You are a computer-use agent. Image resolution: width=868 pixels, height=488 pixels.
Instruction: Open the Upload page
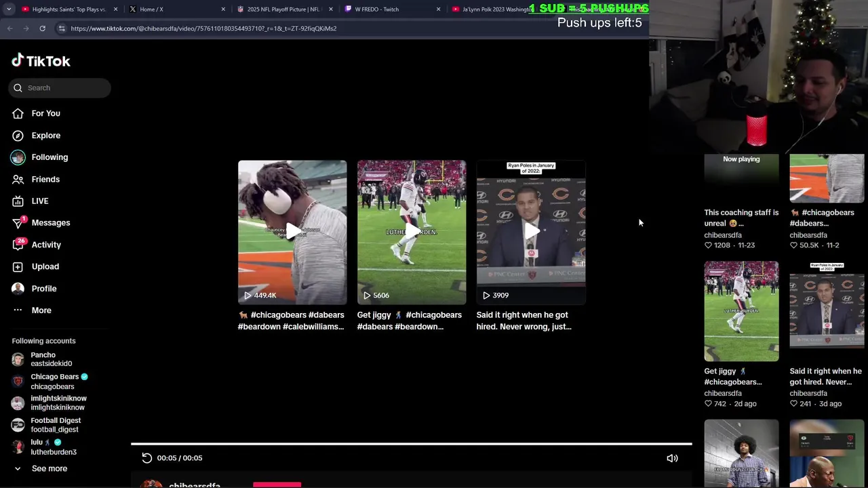point(45,266)
